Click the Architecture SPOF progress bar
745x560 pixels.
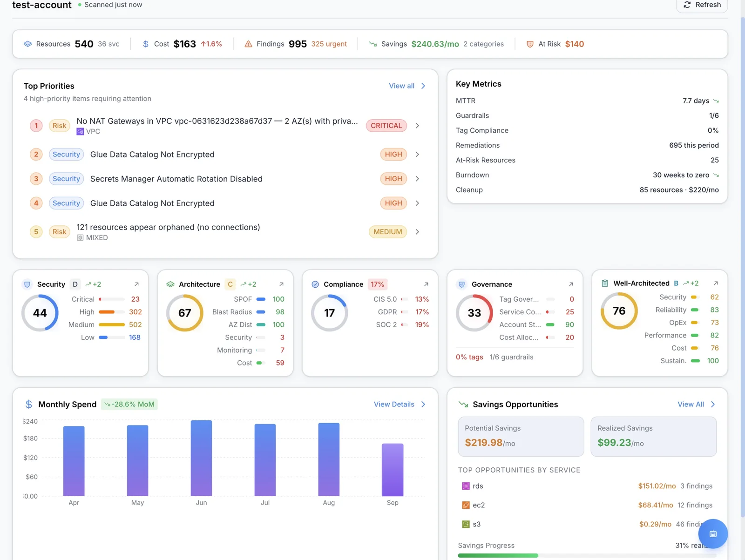click(261, 299)
